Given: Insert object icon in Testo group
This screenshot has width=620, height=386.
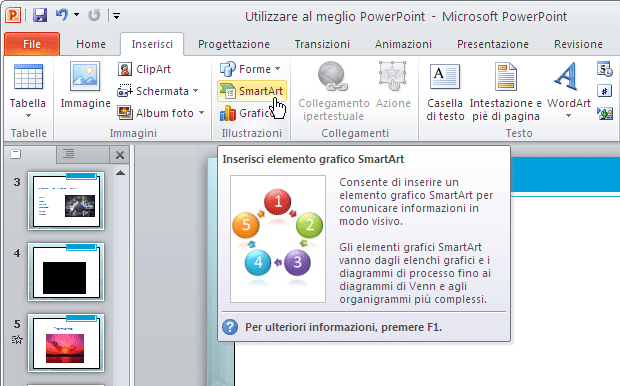Looking at the screenshot, I should 605,114.
